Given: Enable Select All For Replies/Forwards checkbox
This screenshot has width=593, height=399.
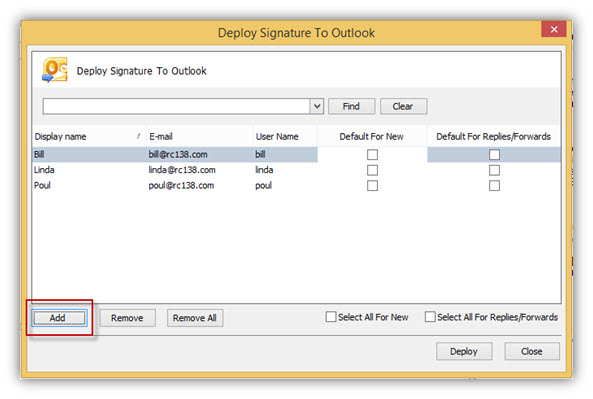Looking at the screenshot, I should tap(430, 317).
